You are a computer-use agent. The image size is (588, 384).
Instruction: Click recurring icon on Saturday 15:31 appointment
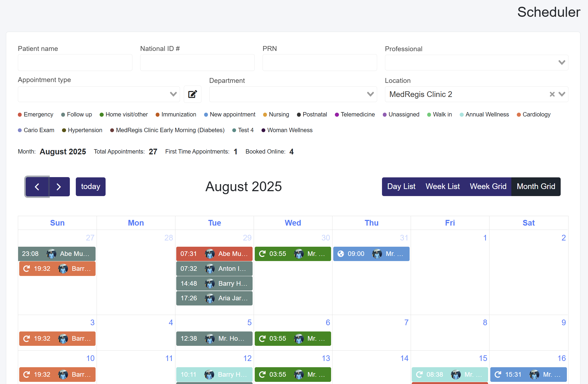[498, 375]
